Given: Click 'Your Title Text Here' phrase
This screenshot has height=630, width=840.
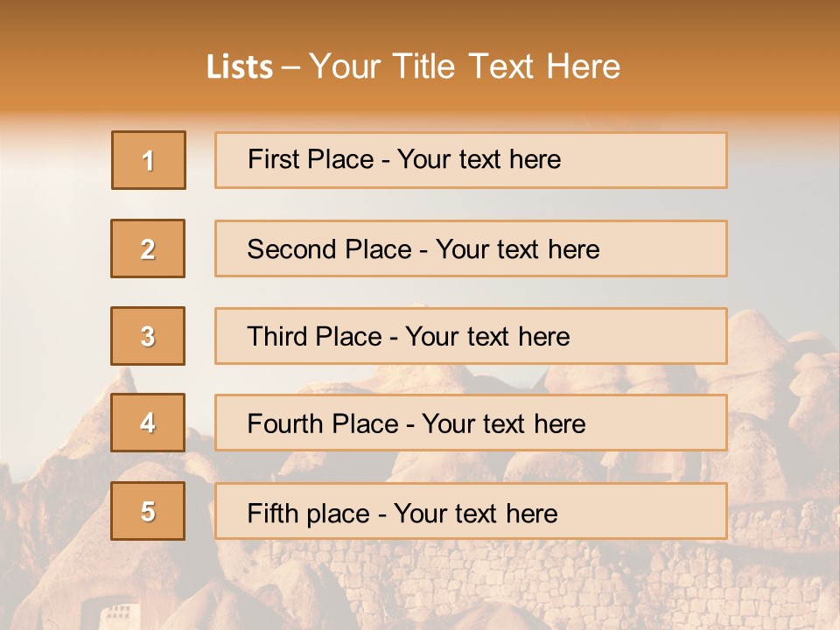Looking at the screenshot, I should click(465, 66).
